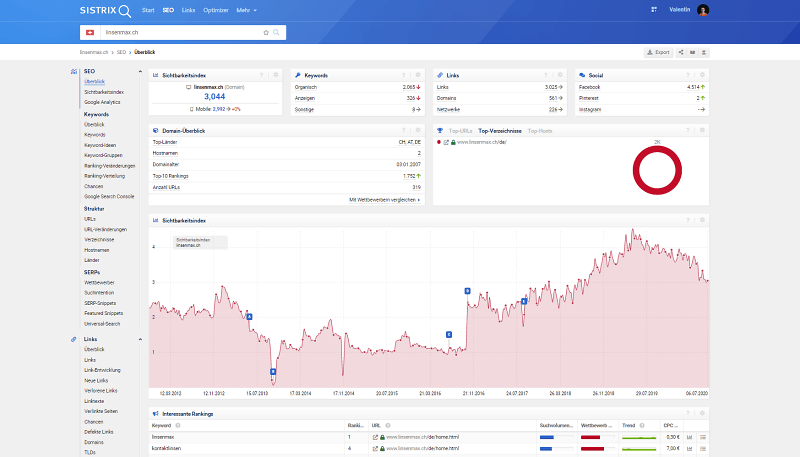This screenshot has width=800, height=457.
Task: Expand the Mehr menu
Action: (245, 10)
